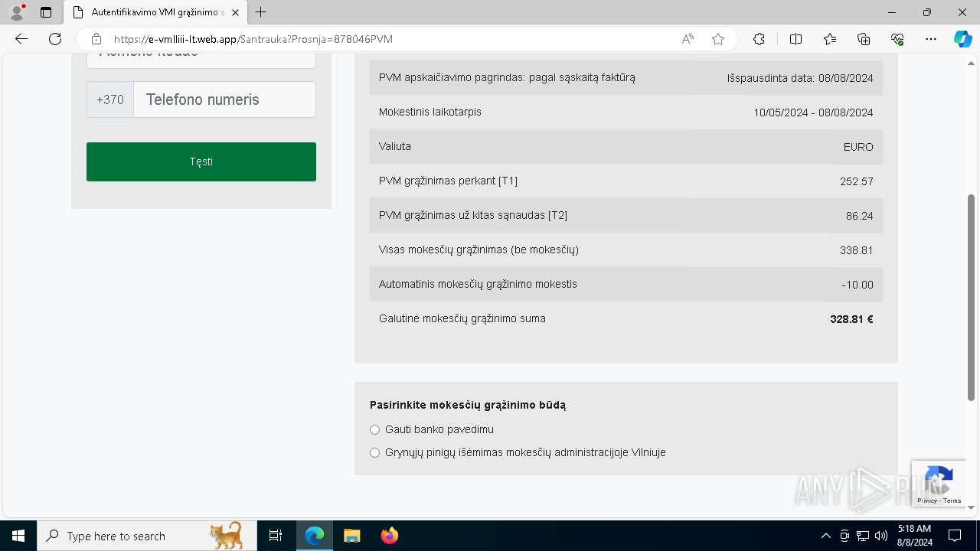The height and width of the screenshot is (551, 980).
Task: Open reCAPTCHA Terms link
Action: pos(952,500)
